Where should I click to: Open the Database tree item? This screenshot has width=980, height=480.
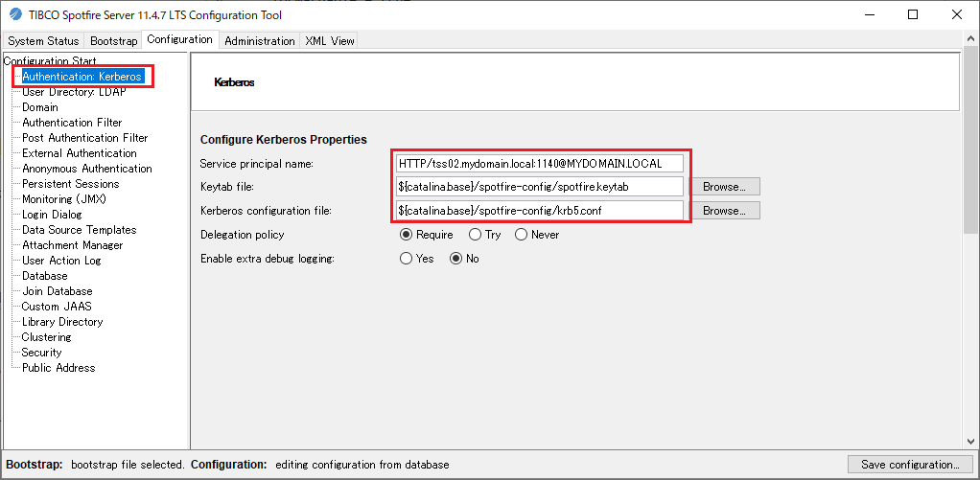point(44,276)
